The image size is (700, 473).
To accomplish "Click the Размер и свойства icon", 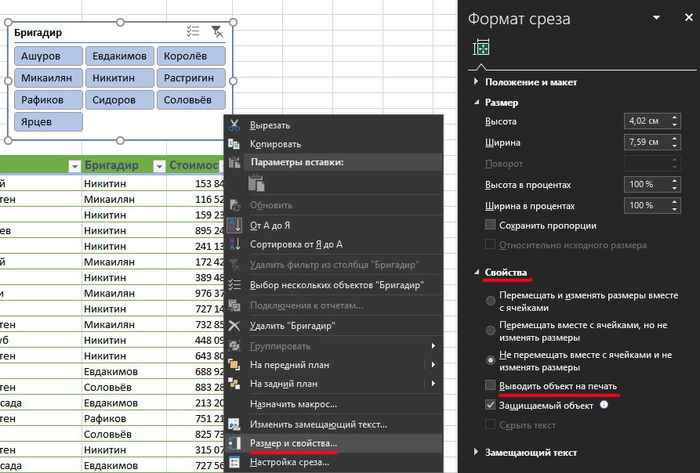I will 234,443.
